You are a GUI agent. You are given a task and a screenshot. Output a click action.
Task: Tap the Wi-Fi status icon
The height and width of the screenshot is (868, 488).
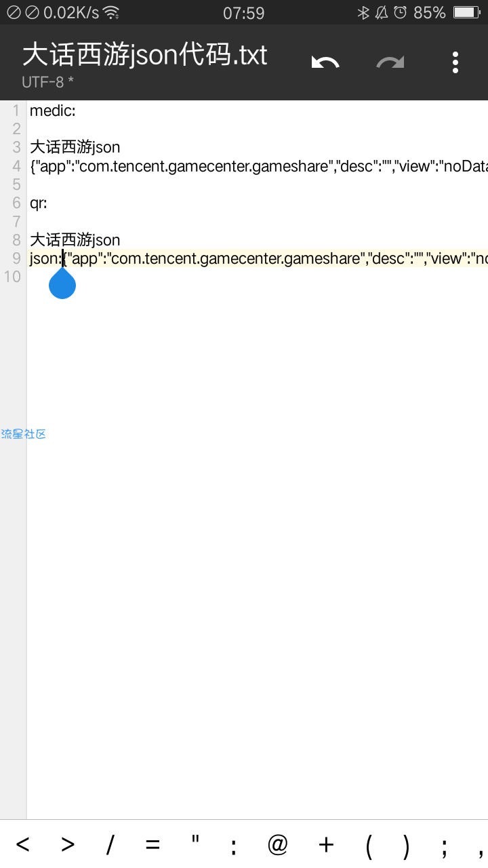click(x=111, y=12)
